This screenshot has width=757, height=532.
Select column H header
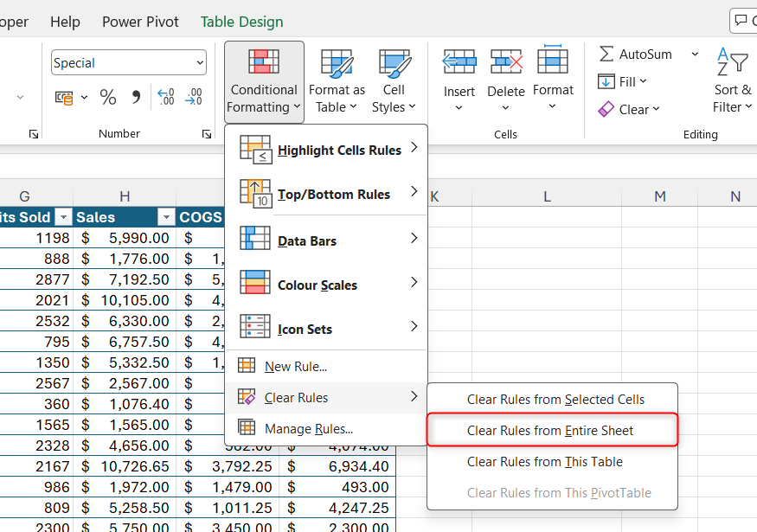coord(125,196)
